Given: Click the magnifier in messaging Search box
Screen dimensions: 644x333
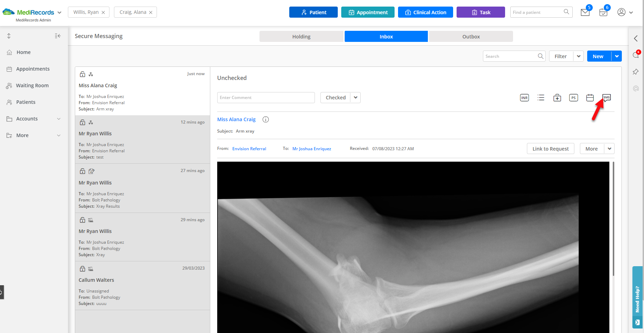Looking at the screenshot, I should pyautogui.click(x=540, y=56).
